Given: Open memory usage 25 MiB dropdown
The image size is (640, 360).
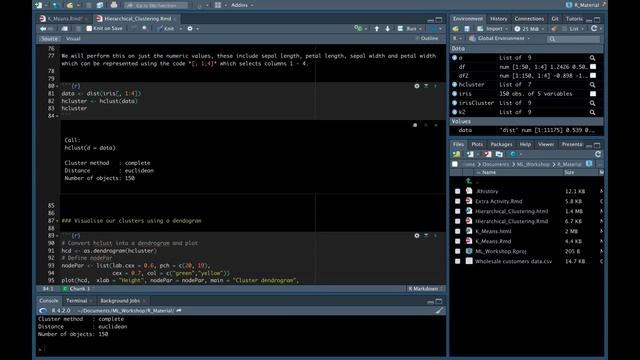Looking at the screenshot, I should coord(530,29).
